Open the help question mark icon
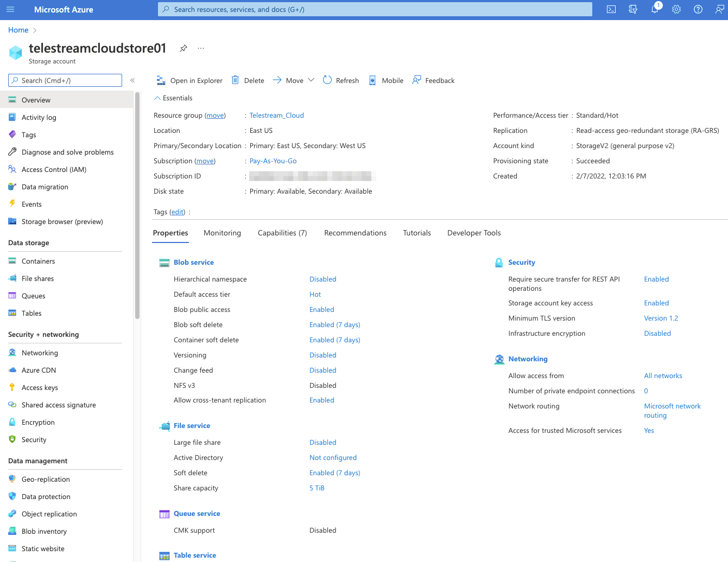This screenshot has width=728, height=562. (698, 9)
